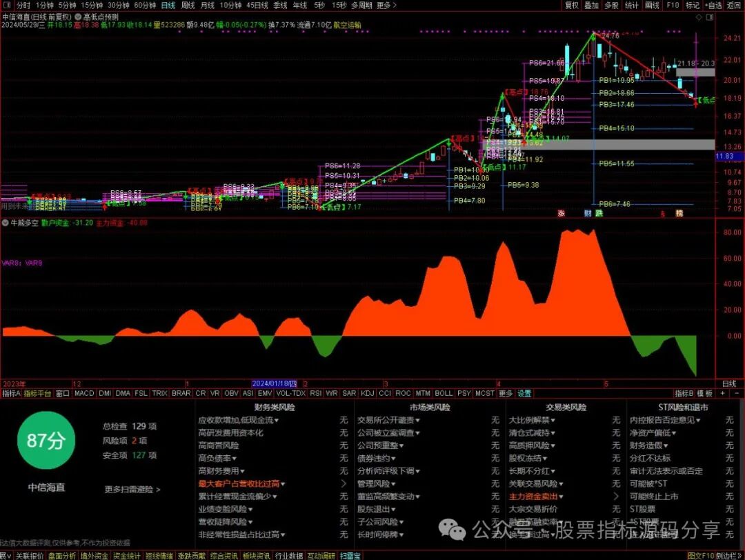
Task: Expand the 更多 periods arrow in top bar
Action: click(x=386, y=6)
